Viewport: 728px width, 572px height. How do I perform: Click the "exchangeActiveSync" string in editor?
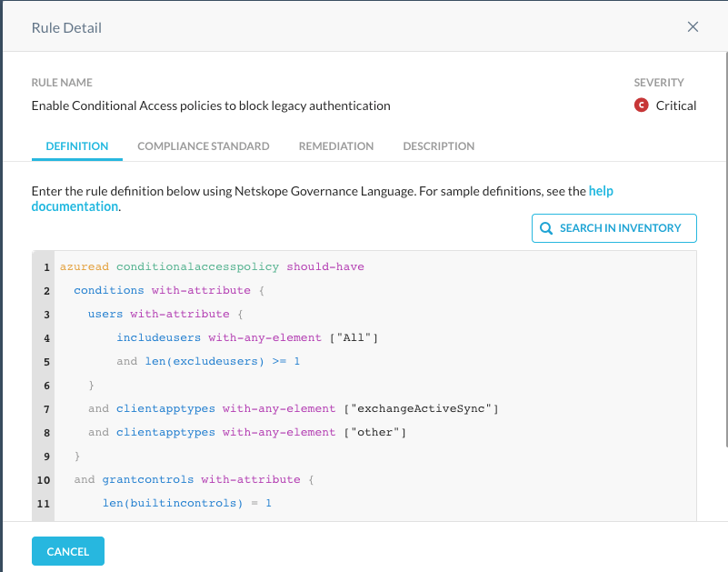pyautogui.click(x=421, y=408)
